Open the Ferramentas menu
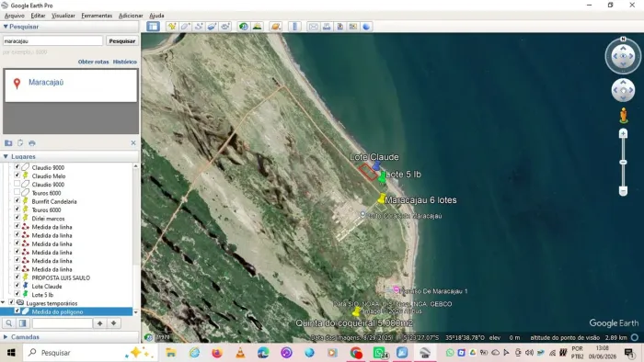The height and width of the screenshot is (362, 644). (97, 16)
